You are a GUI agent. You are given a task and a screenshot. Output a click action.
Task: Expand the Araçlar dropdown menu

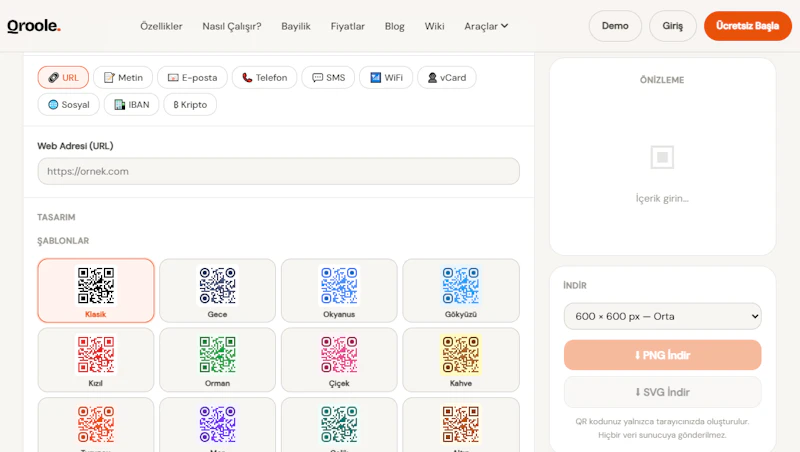486,26
